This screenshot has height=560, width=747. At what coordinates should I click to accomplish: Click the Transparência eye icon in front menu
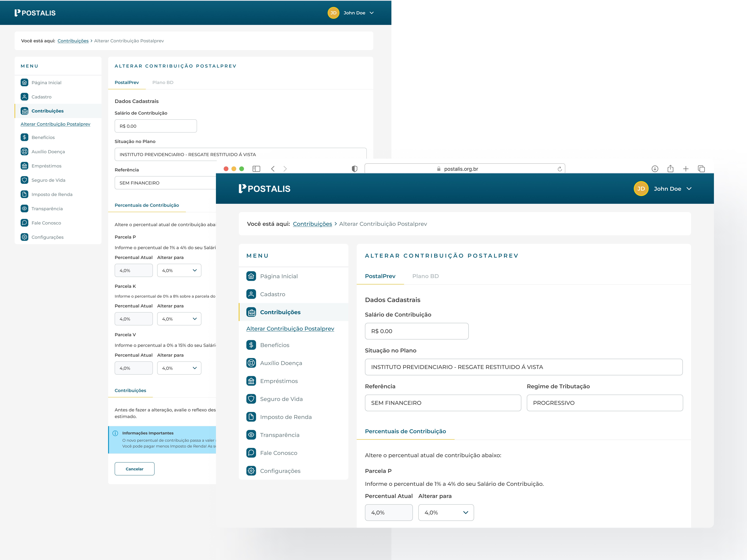(251, 435)
